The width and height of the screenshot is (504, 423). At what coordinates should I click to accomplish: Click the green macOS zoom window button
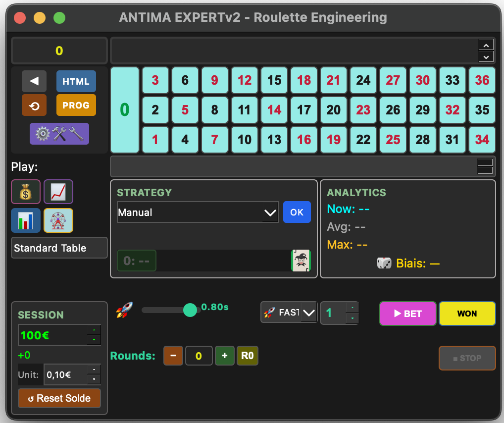click(59, 18)
